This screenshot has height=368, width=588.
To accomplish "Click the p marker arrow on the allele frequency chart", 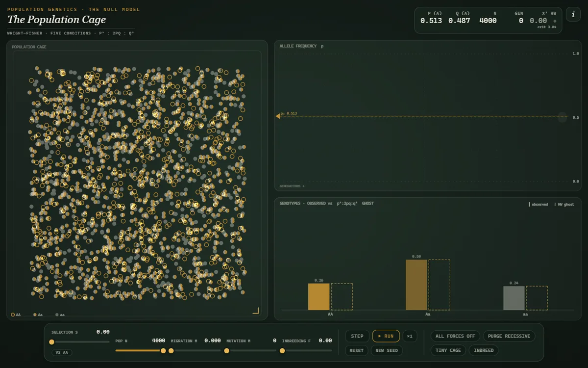I will click(x=278, y=116).
